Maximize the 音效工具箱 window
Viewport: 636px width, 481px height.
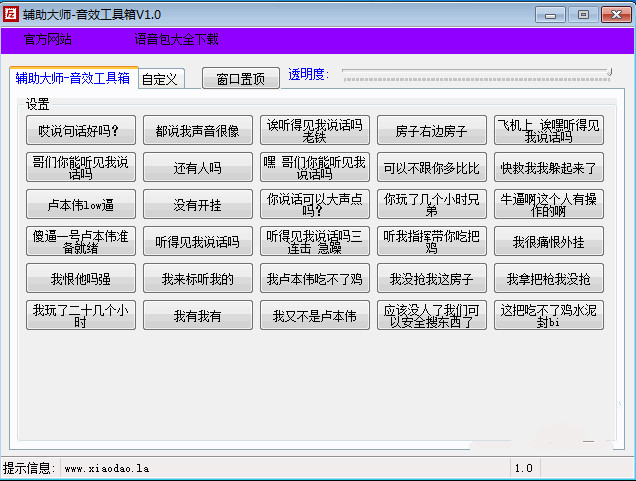click(x=583, y=15)
